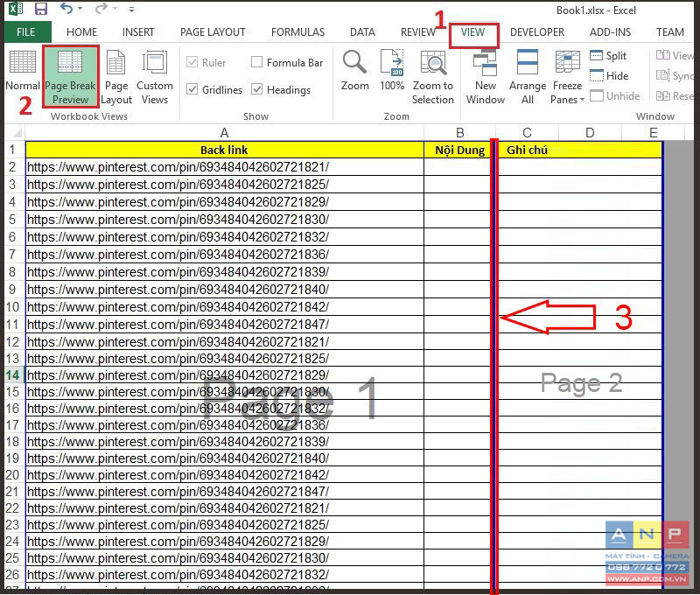This screenshot has height=595, width=700.
Task: Open Customize Quick Access Toolbar dropdown
Action: pyautogui.click(x=131, y=9)
